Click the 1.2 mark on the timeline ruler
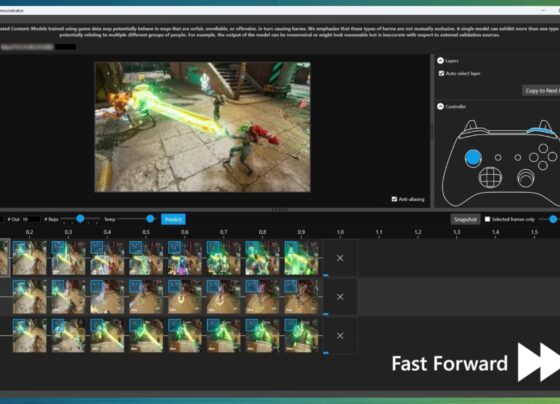 tap(418, 232)
